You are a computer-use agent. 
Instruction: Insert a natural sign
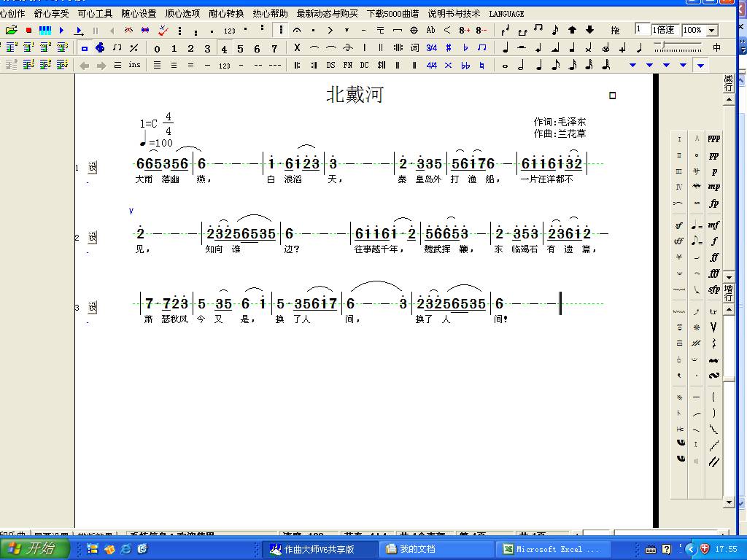tap(481, 65)
